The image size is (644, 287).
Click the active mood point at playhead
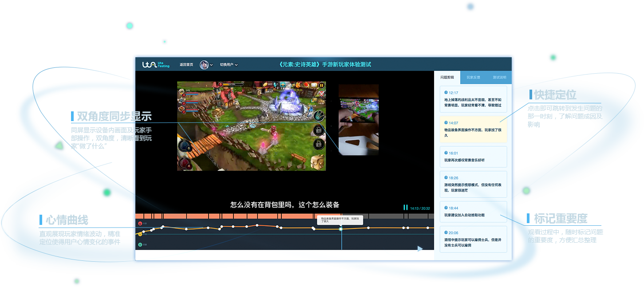341,229
